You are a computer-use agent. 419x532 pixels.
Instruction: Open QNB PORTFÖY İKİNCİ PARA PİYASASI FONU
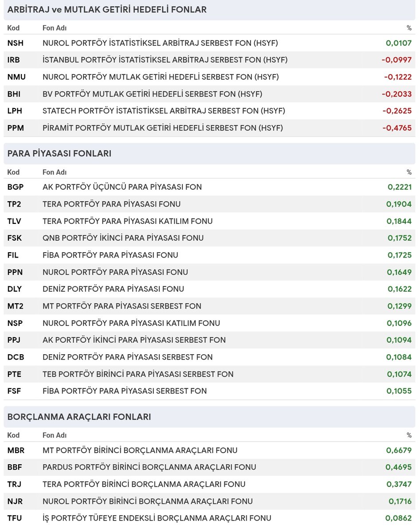click(123, 238)
